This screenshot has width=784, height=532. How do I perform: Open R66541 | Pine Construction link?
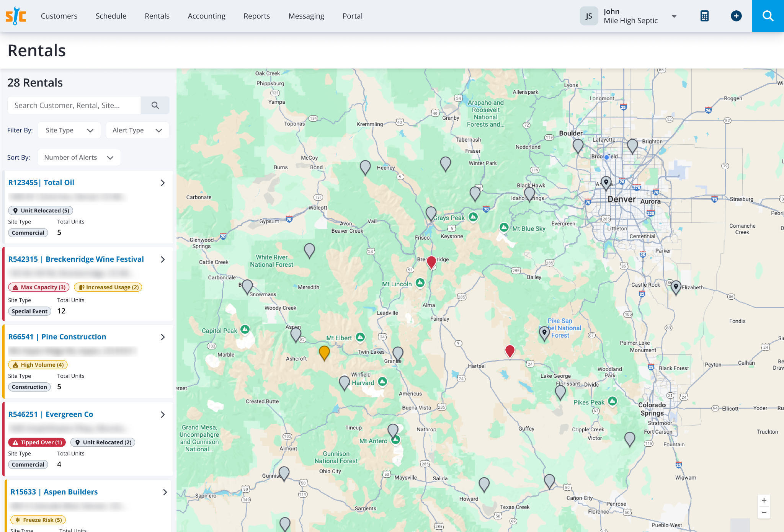(57, 337)
